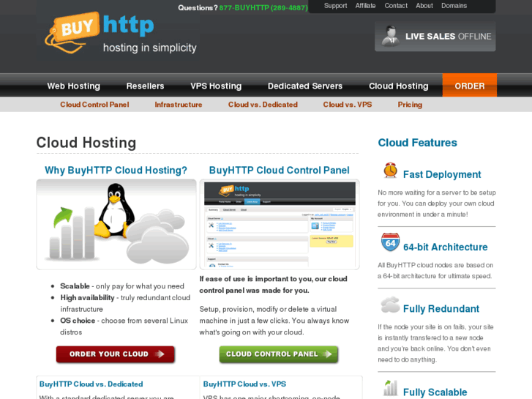Go to Resellers in main navigation
The image size is (532, 399).
click(x=145, y=86)
